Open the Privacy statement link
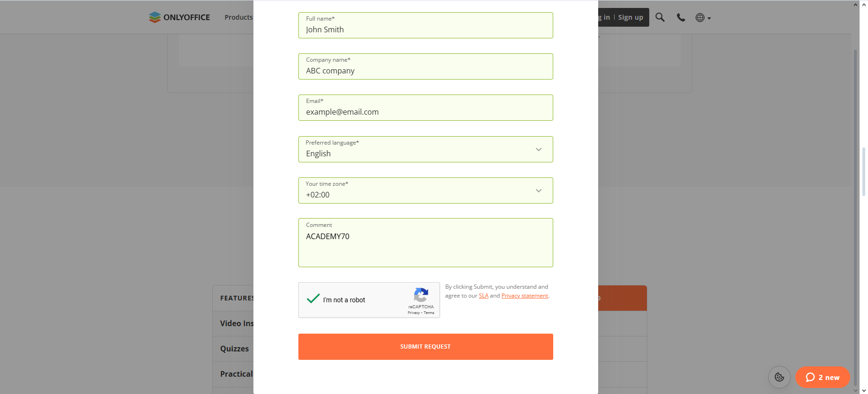 (x=525, y=296)
